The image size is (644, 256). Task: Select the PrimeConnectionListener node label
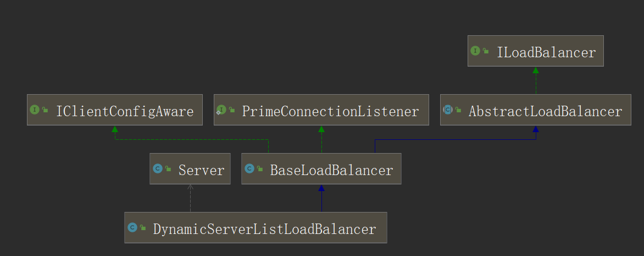[330, 112]
